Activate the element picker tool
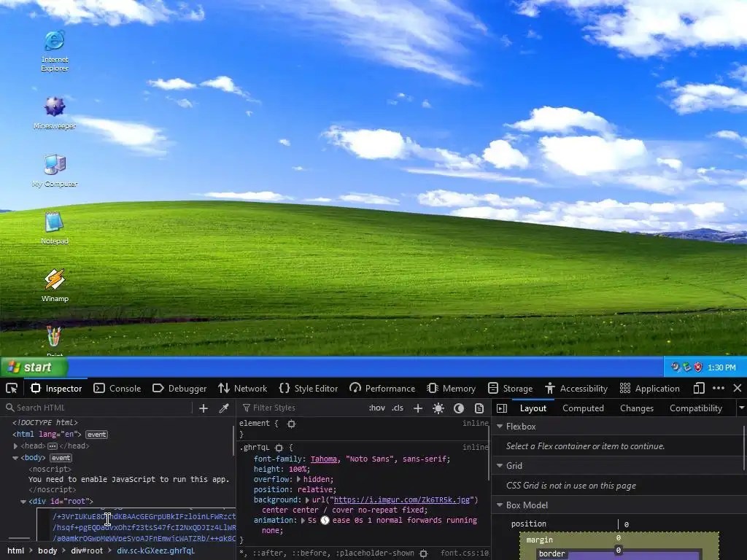The height and width of the screenshot is (560, 747). [x=12, y=389]
